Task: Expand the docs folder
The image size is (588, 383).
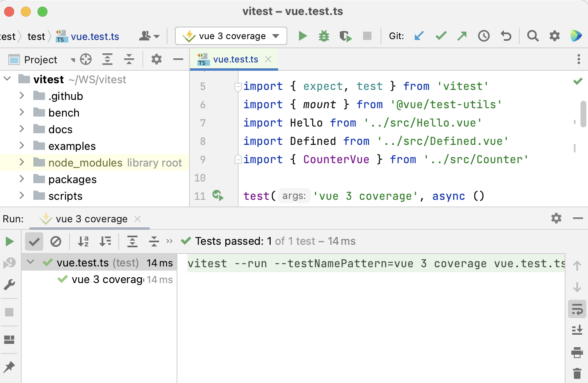Action: pyautogui.click(x=22, y=129)
